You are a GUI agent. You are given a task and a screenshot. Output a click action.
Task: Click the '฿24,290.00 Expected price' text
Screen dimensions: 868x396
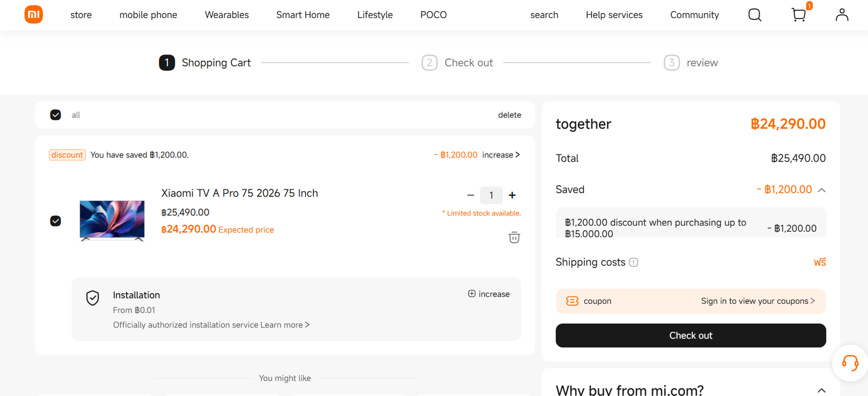tap(217, 229)
